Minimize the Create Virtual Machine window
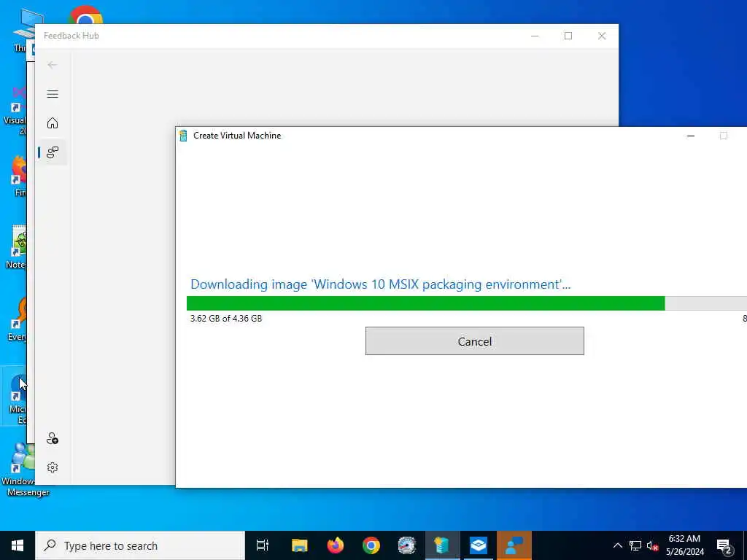 click(691, 136)
